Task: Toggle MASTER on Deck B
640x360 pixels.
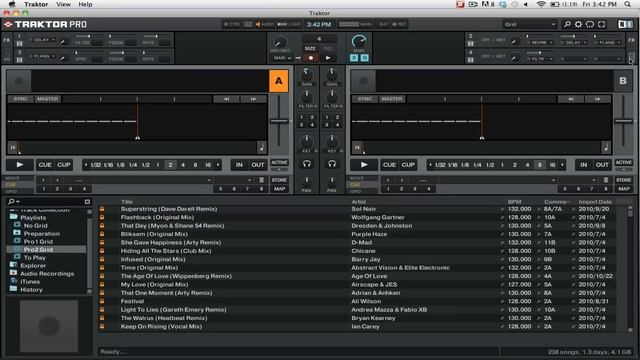Action: click(x=392, y=99)
